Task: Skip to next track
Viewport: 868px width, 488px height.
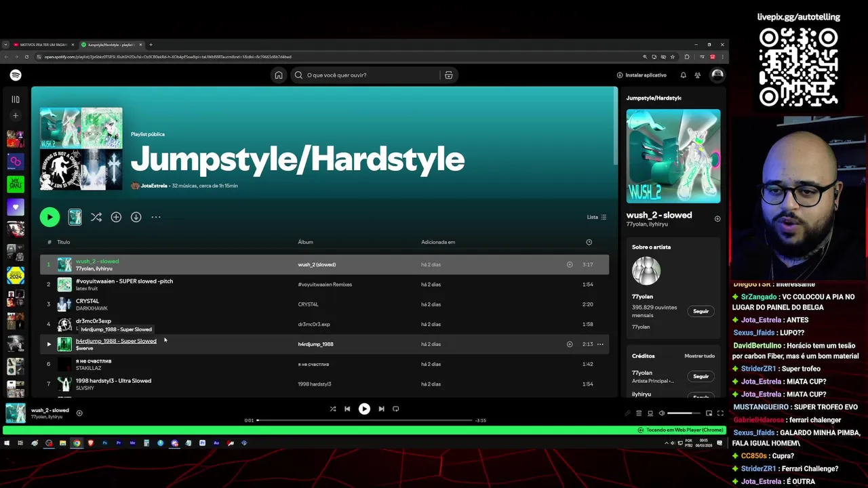Action: [381, 409]
